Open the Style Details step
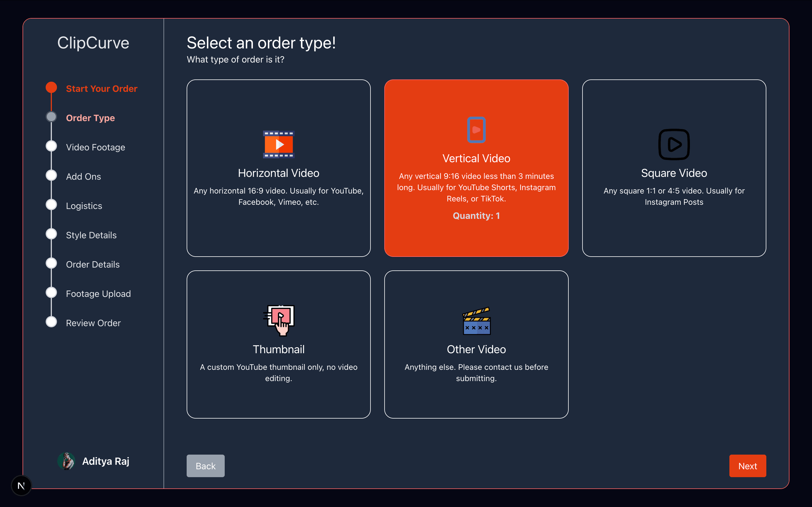The image size is (812, 507). coord(91,235)
